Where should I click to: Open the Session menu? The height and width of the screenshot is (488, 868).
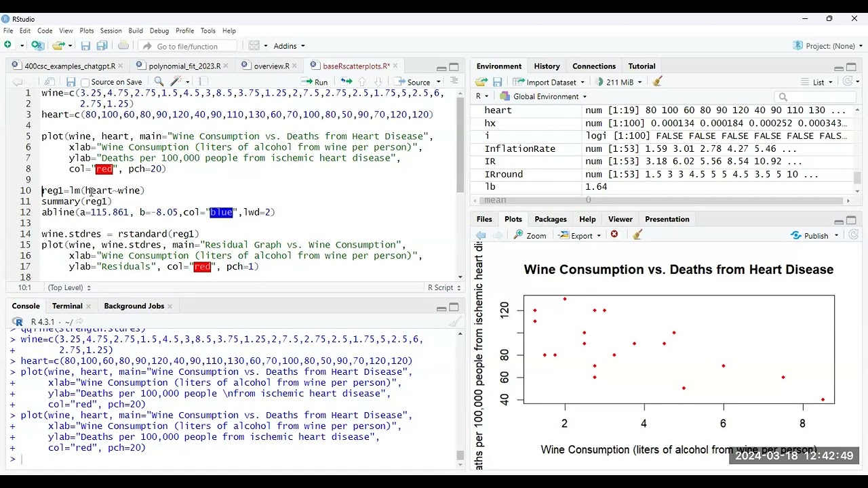coord(111,30)
